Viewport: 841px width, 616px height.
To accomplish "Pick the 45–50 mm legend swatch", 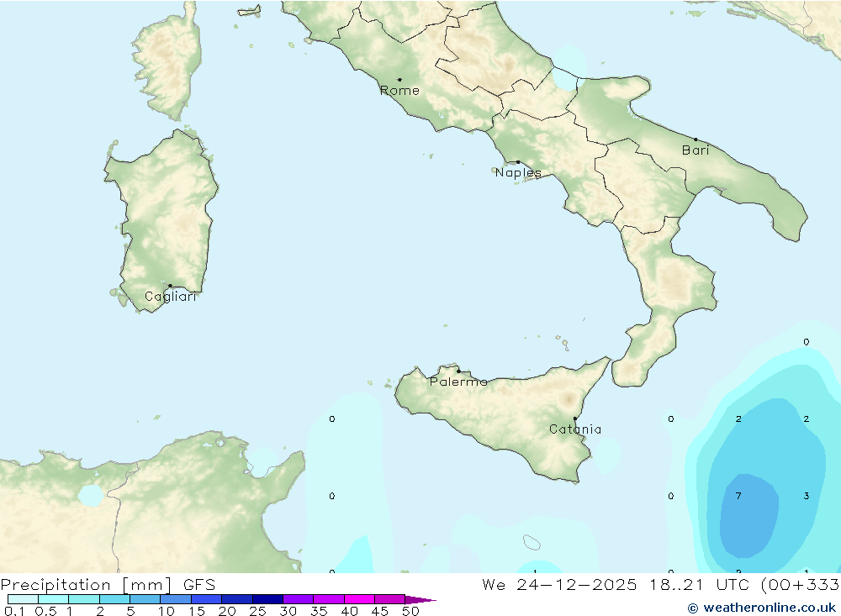I will pyautogui.click(x=390, y=599).
